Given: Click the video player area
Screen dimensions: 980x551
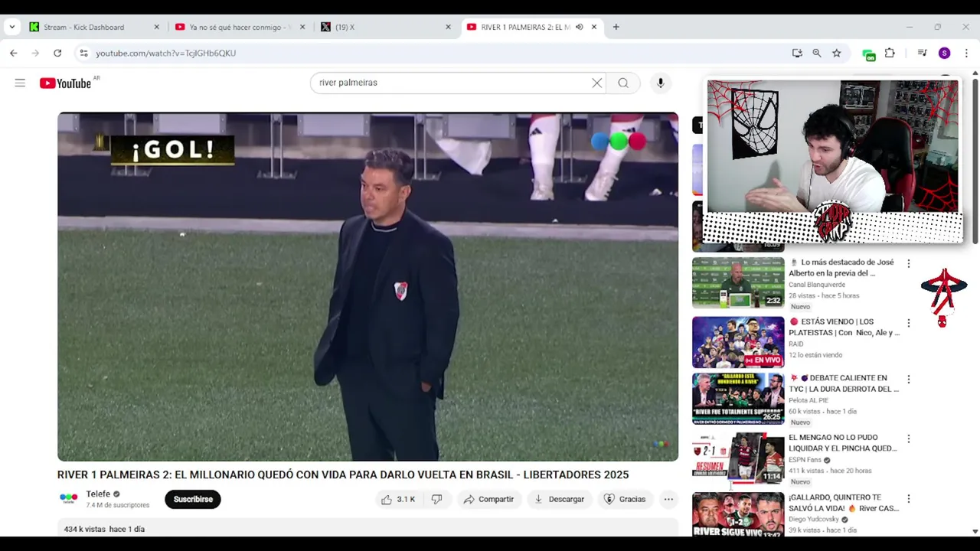Looking at the screenshot, I should (367, 287).
